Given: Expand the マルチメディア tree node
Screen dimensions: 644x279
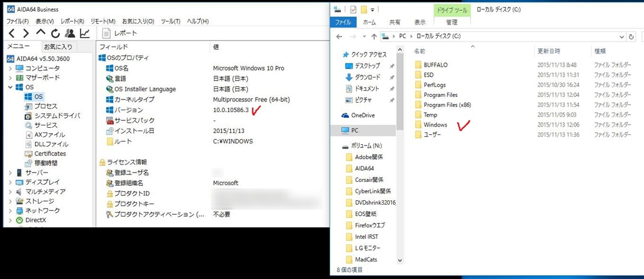Looking at the screenshot, I should point(10,191).
